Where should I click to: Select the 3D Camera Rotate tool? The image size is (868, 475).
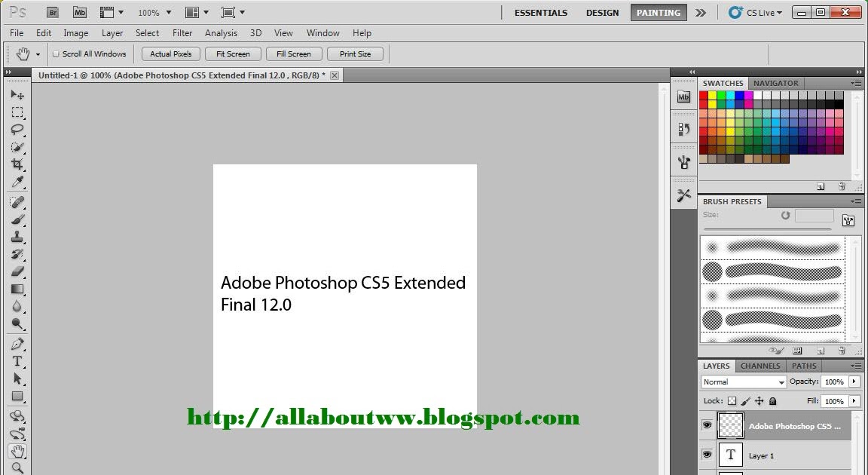[17, 434]
